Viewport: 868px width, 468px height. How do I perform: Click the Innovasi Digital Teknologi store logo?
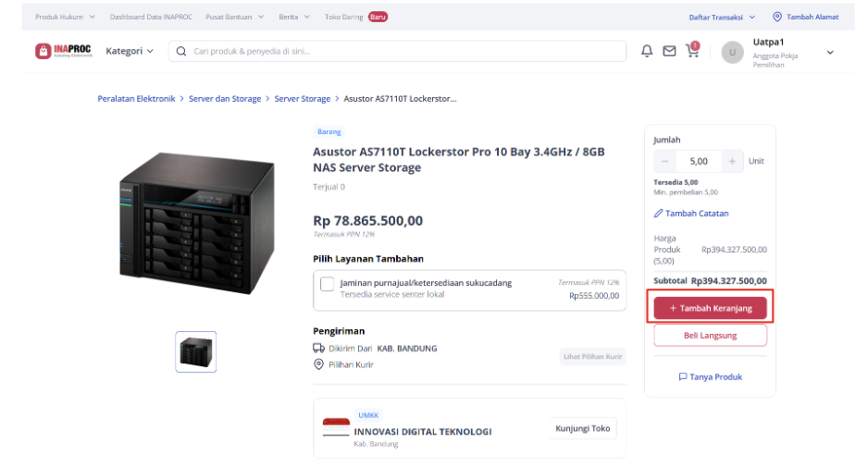[336, 427]
